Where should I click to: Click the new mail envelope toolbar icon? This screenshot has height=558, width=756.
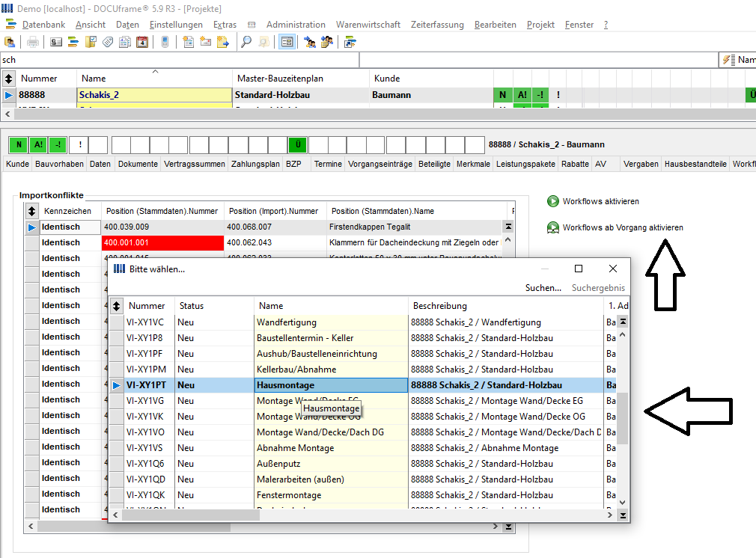pos(205,43)
